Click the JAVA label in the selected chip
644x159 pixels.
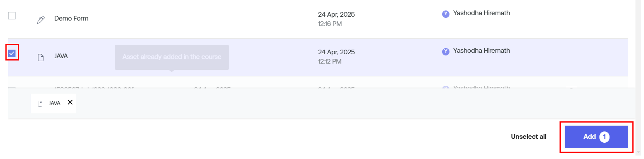[x=55, y=104]
